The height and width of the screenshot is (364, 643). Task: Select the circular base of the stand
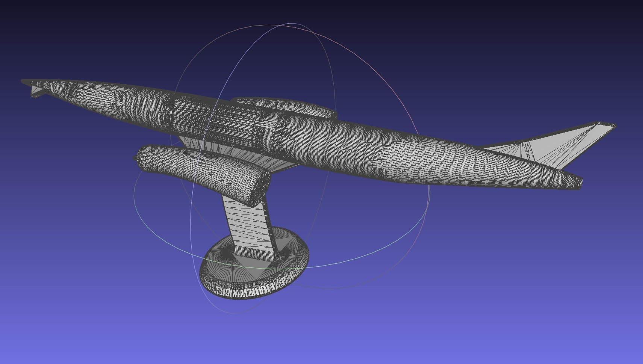click(x=254, y=263)
